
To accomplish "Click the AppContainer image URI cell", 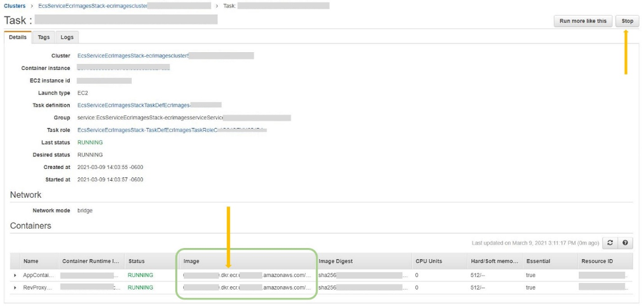I will tap(247, 275).
